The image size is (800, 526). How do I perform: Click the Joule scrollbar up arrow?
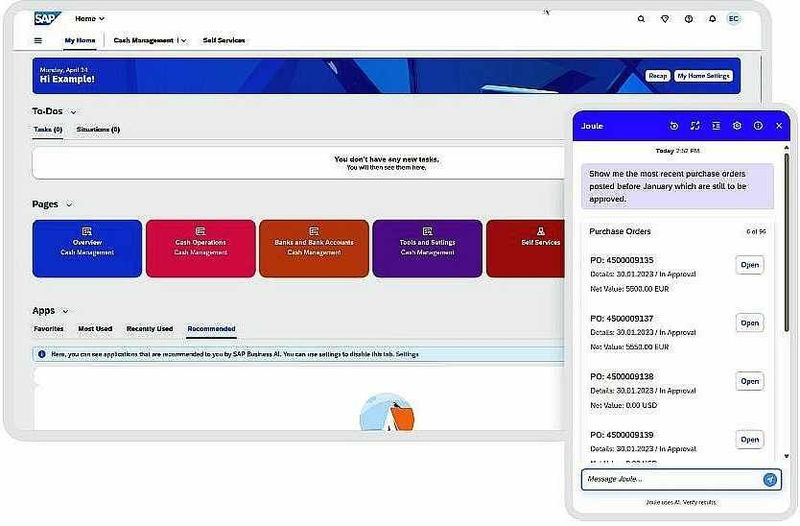(786, 148)
